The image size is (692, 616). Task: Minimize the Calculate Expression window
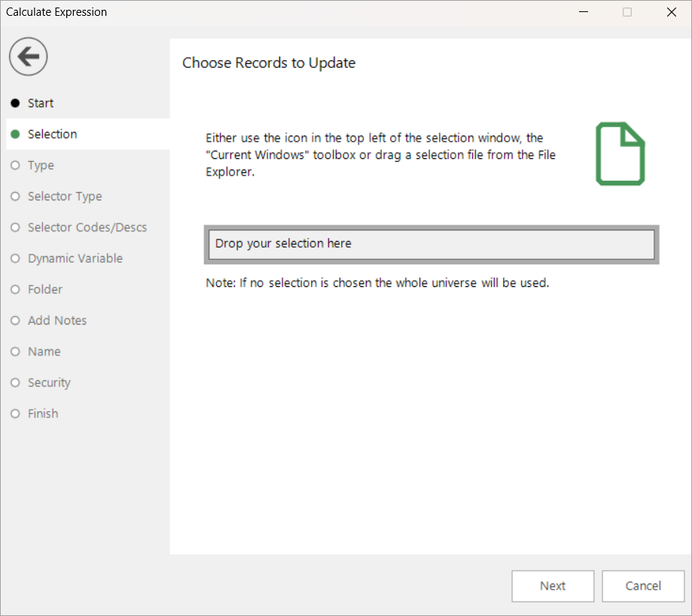point(584,12)
